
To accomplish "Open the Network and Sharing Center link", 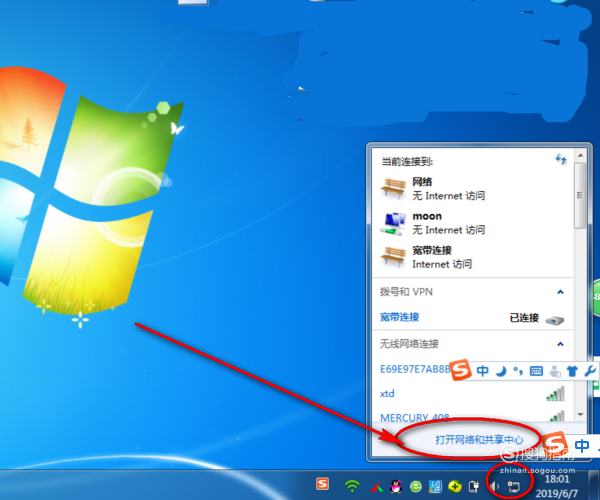I will [479, 440].
